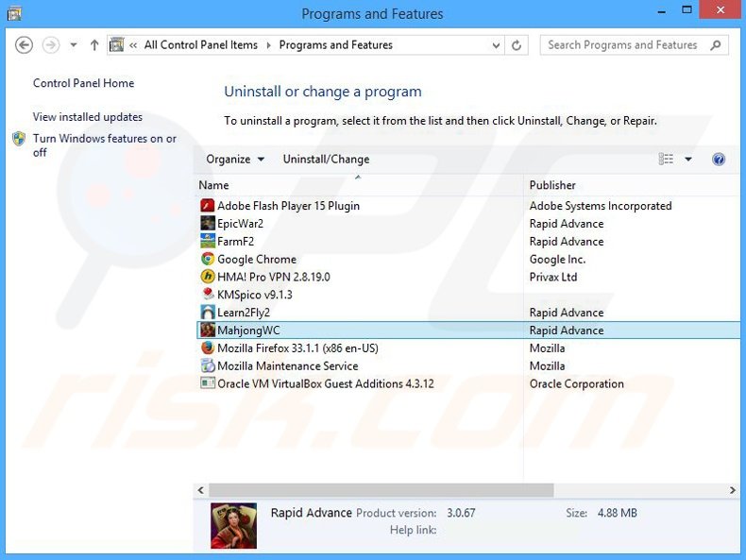Click Programs and Features breadcrumb

[336, 44]
